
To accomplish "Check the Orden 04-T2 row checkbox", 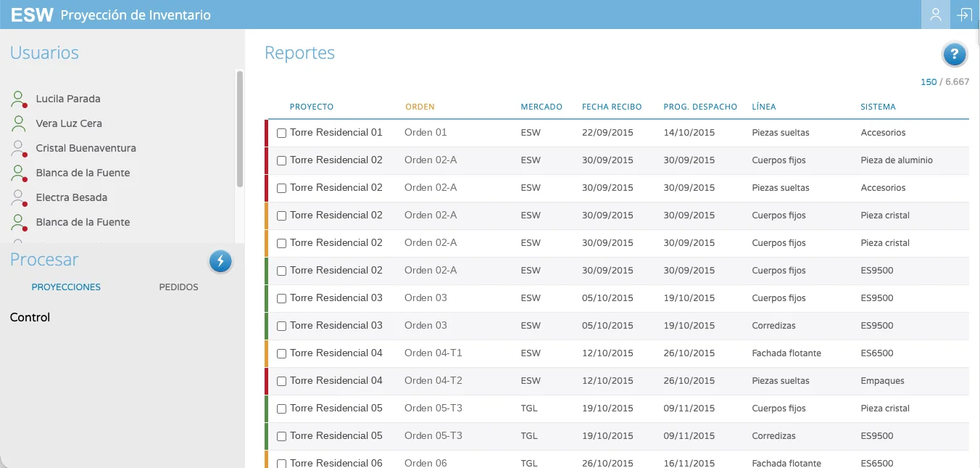I will coord(282,381).
